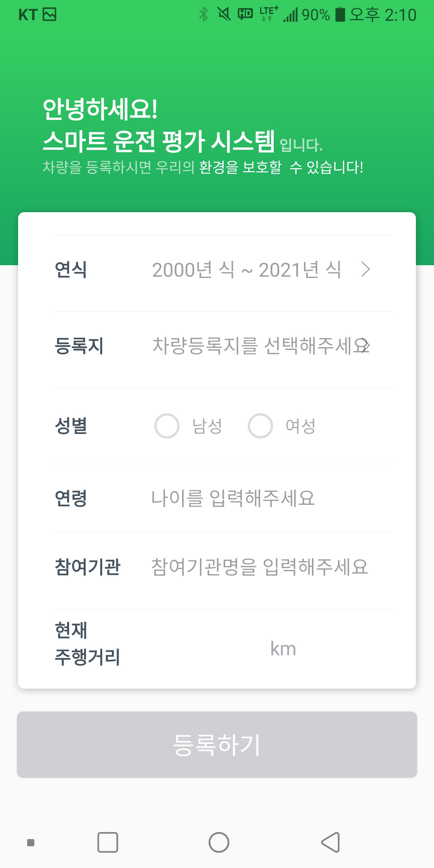Viewport: 434px width, 868px height.
Task: Select the 남성 radio button
Action: [x=167, y=426]
